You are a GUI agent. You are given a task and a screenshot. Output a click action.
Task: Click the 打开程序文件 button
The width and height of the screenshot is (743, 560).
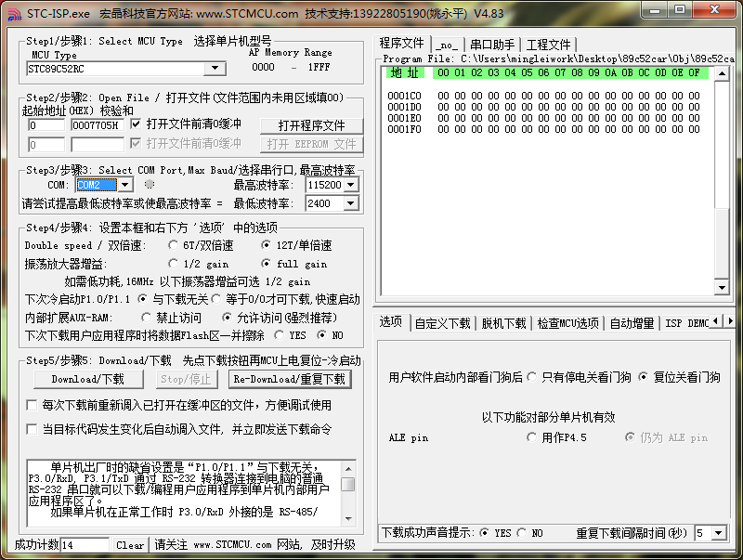point(310,125)
